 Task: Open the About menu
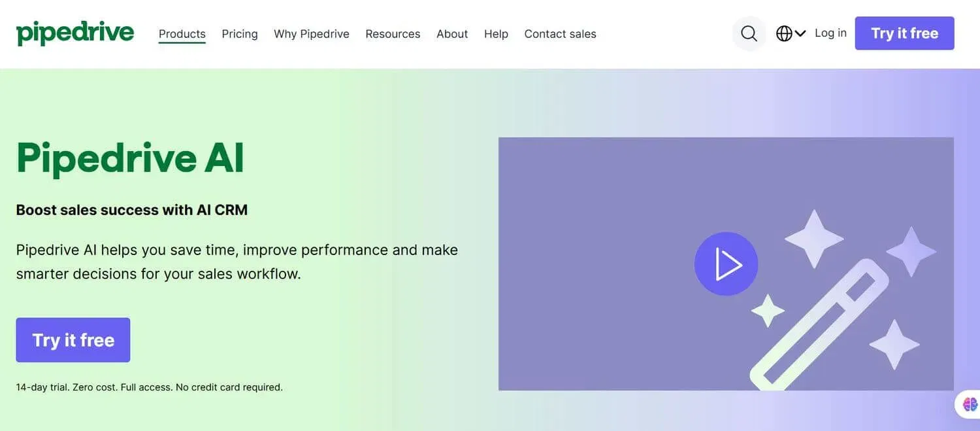click(452, 34)
